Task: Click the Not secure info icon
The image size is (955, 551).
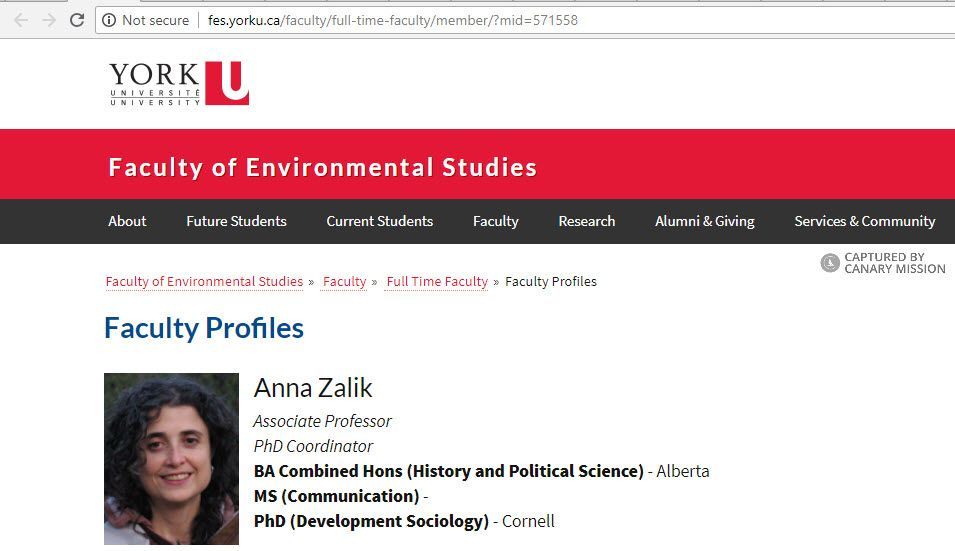Action: pyautogui.click(x=109, y=20)
